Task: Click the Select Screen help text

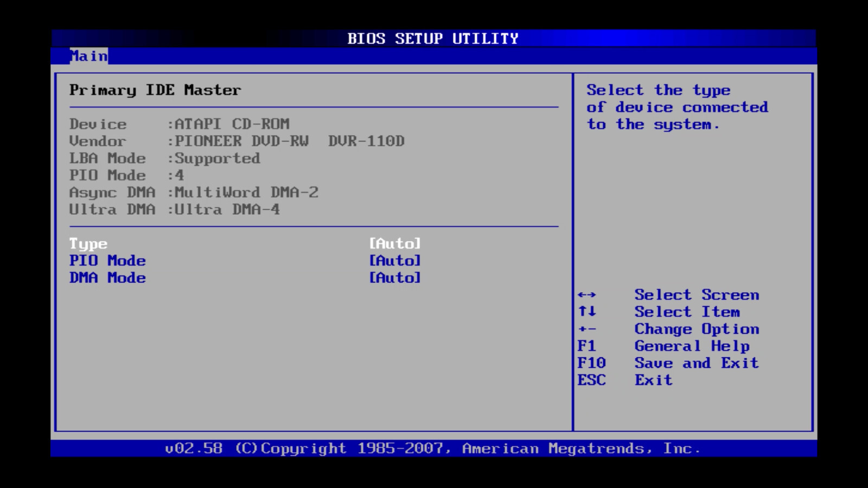Action: [697, 295]
